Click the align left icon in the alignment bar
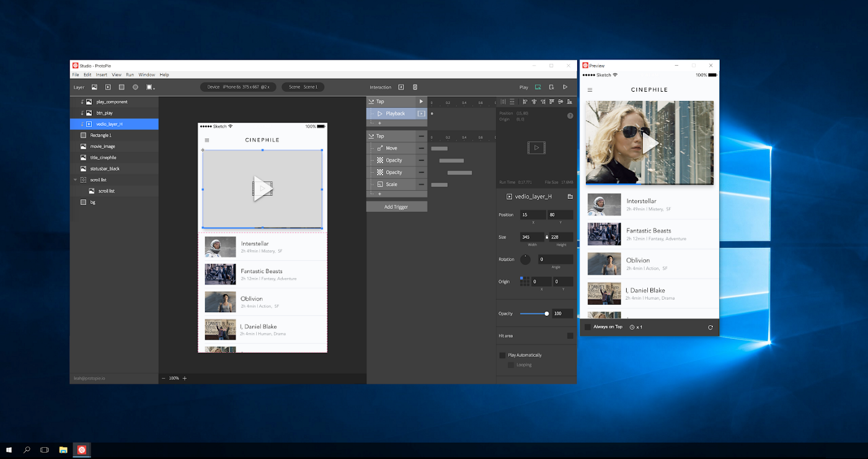The width and height of the screenshot is (868, 459). point(525,102)
